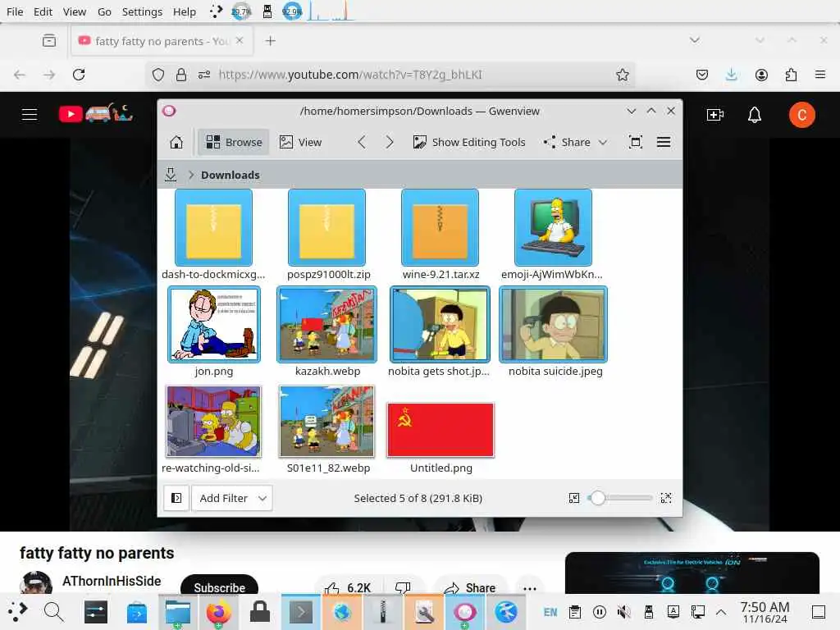Go to next image in Gwenview

click(x=390, y=142)
